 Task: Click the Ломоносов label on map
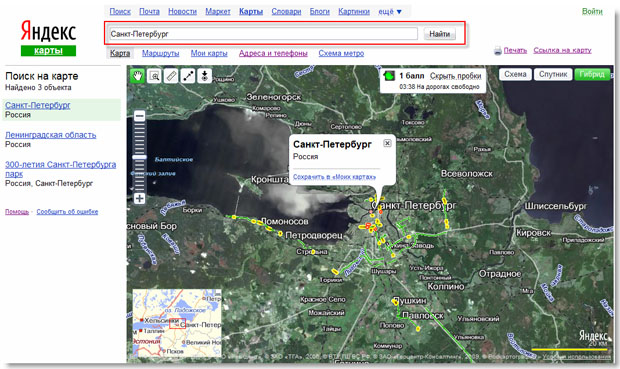[x=284, y=221]
